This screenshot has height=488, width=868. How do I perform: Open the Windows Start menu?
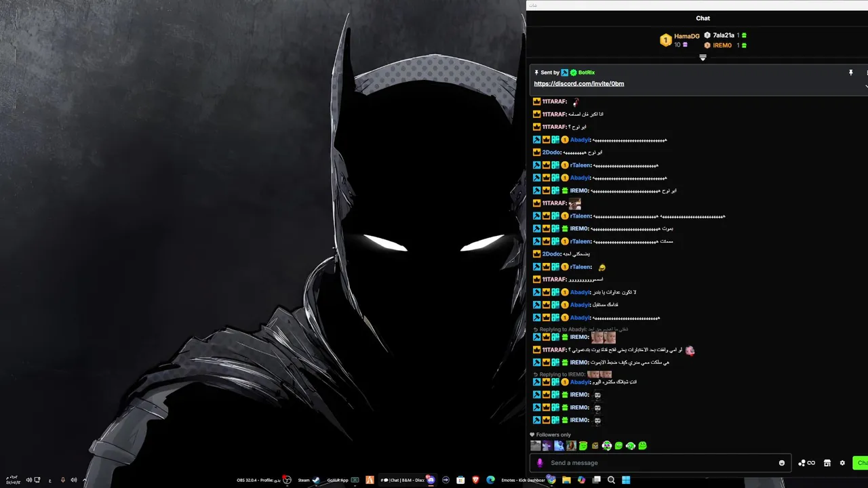coord(626,480)
